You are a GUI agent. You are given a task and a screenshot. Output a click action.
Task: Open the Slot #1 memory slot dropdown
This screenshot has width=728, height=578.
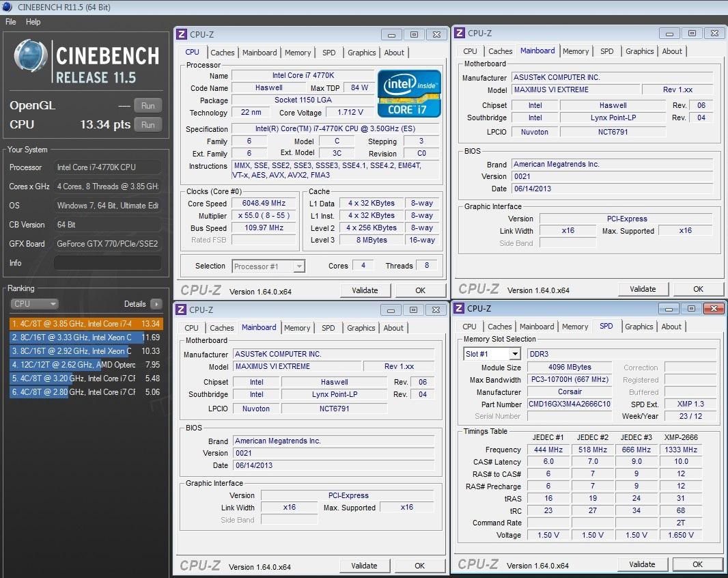tap(492, 354)
